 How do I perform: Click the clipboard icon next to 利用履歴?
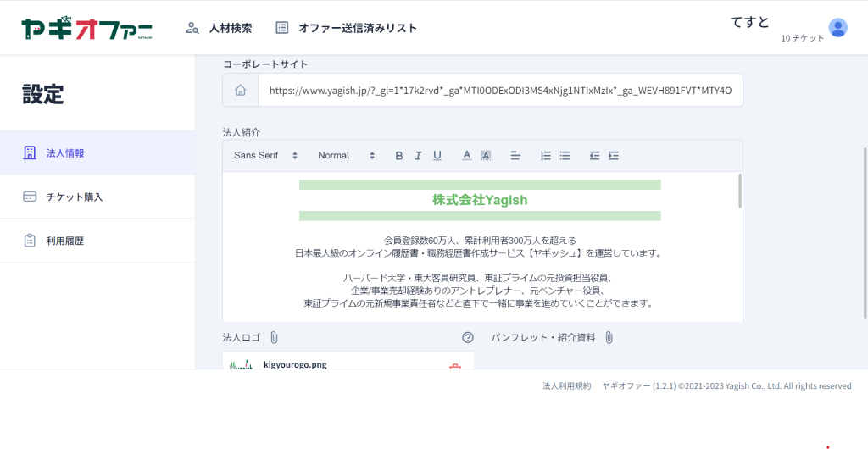point(30,241)
